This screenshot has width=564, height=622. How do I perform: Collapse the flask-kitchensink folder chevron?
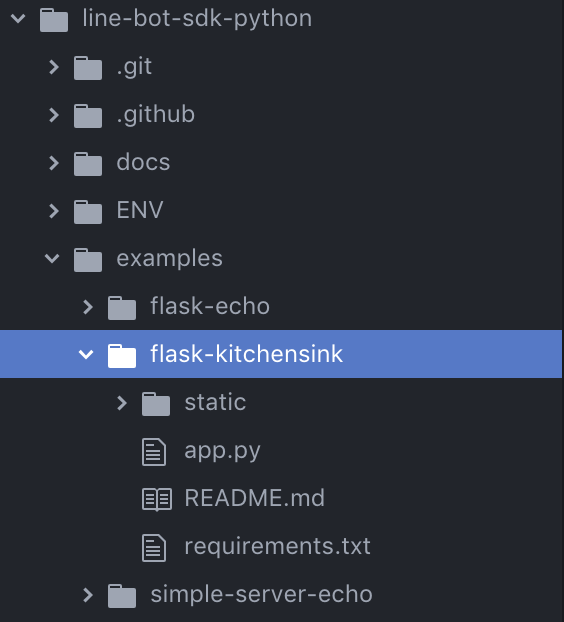[x=86, y=354]
